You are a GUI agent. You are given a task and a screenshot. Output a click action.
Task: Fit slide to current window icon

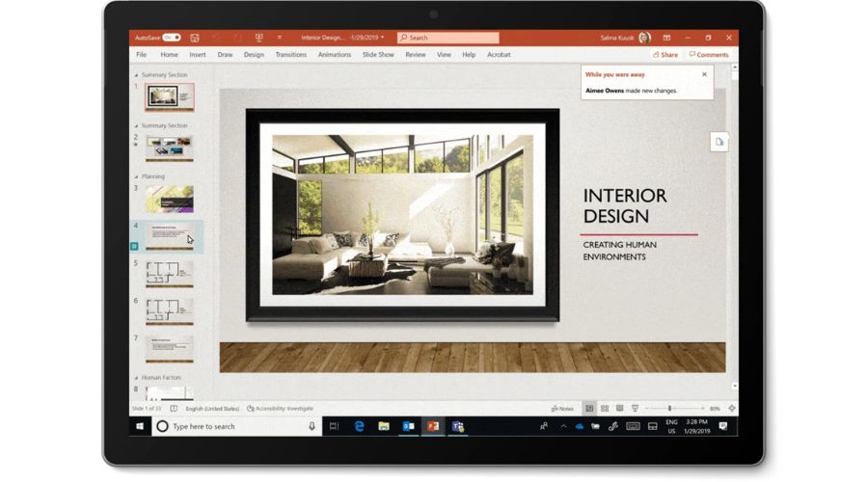[732, 409]
